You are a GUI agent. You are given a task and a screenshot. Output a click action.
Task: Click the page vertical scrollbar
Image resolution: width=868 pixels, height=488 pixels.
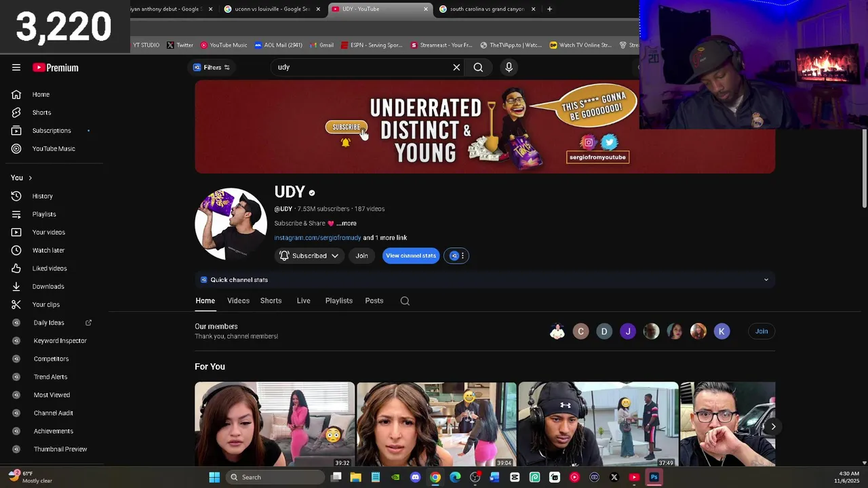[x=864, y=169]
